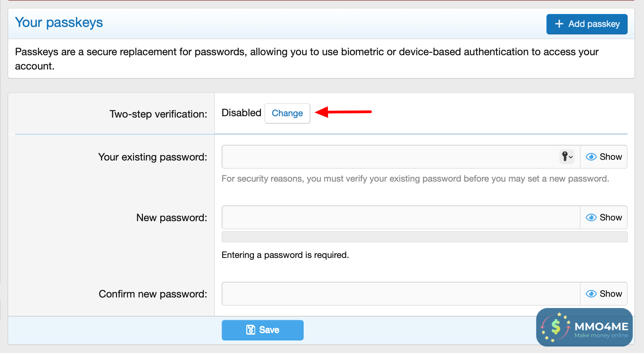Image resolution: width=644 pixels, height=353 pixels.
Task: Click the plus icon on Add passkey
Action: click(x=559, y=24)
